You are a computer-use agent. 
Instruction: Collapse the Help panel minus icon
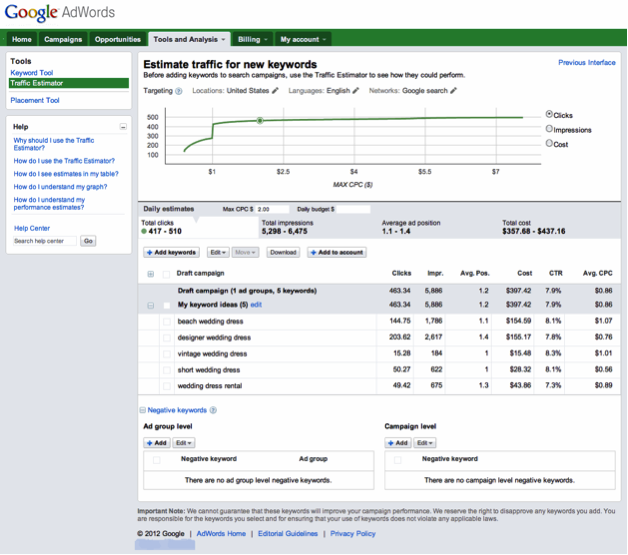[x=123, y=127]
